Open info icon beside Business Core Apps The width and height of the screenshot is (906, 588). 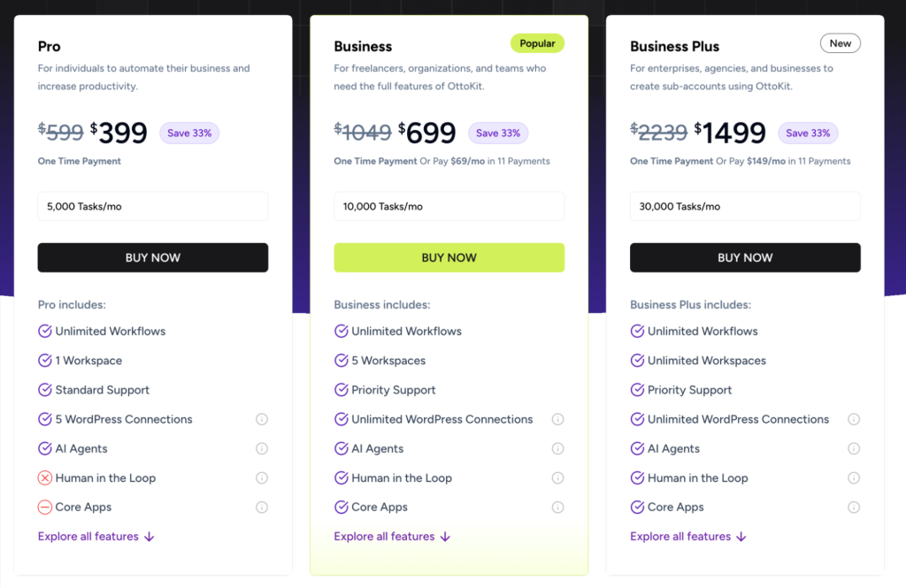tap(557, 508)
